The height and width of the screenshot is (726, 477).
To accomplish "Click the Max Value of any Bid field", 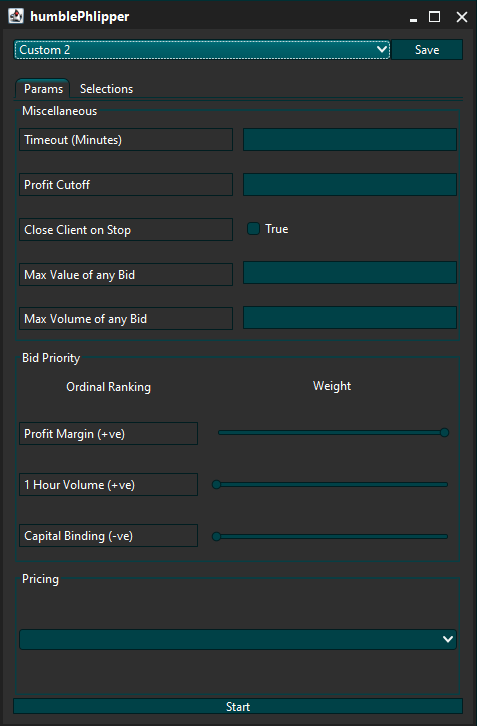I will tap(350, 273).
